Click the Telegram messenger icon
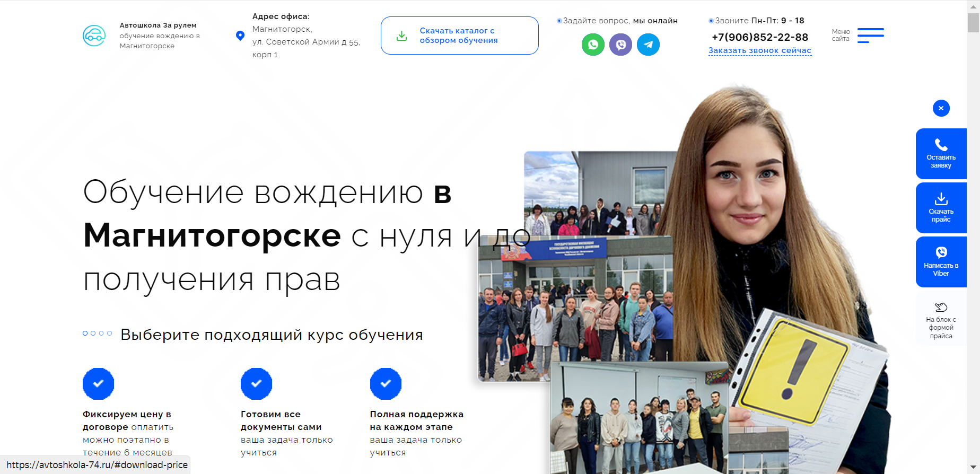The height and width of the screenshot is (474, 980). (648, 45)
